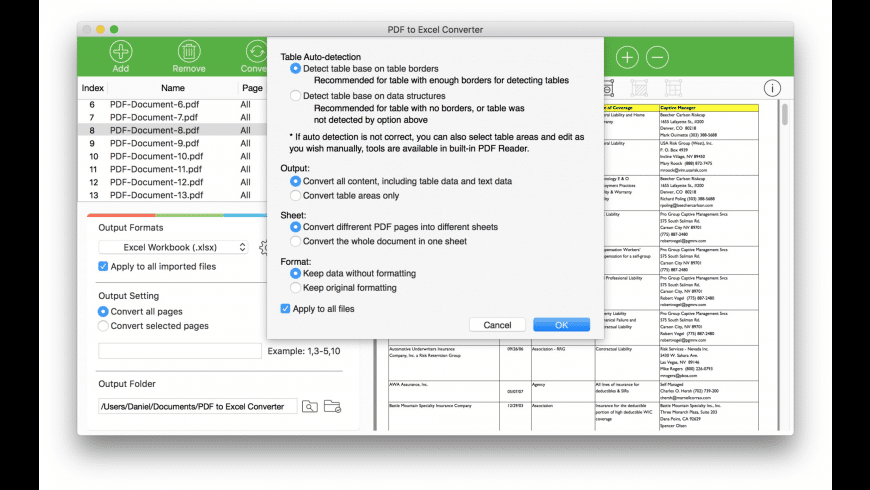
Task: Click the Remove toolbar trash icon
Action: pyautogui.click(x=189, y=52)
